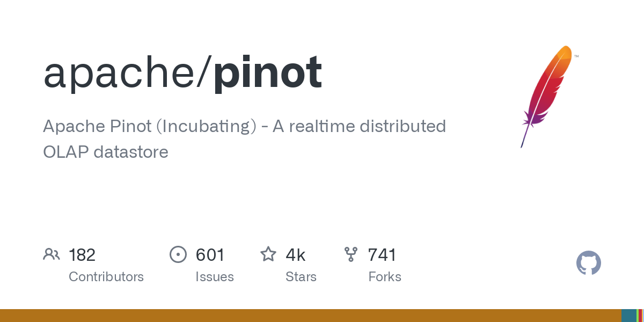Click the Apache Pinot description text
644x322 pixels.
tap(244, 139)
